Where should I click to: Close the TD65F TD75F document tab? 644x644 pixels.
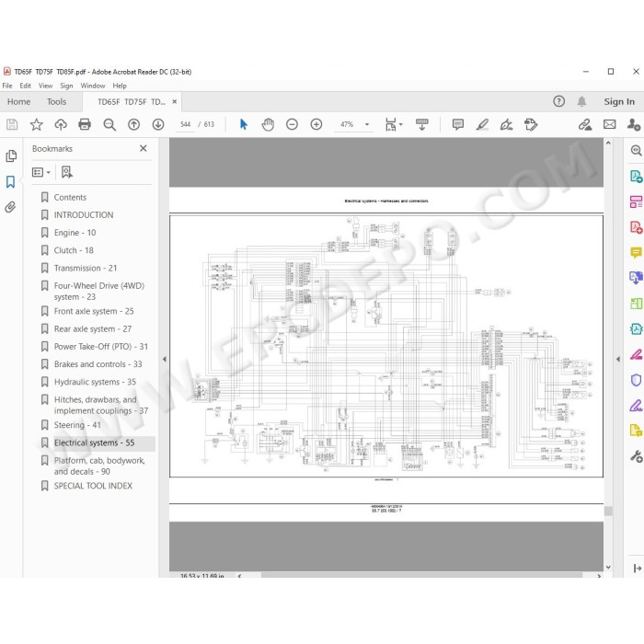coord(174,101)
